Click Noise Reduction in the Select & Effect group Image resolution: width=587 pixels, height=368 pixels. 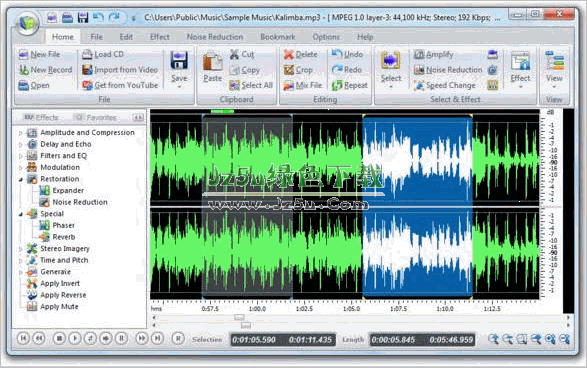[448, 70]
